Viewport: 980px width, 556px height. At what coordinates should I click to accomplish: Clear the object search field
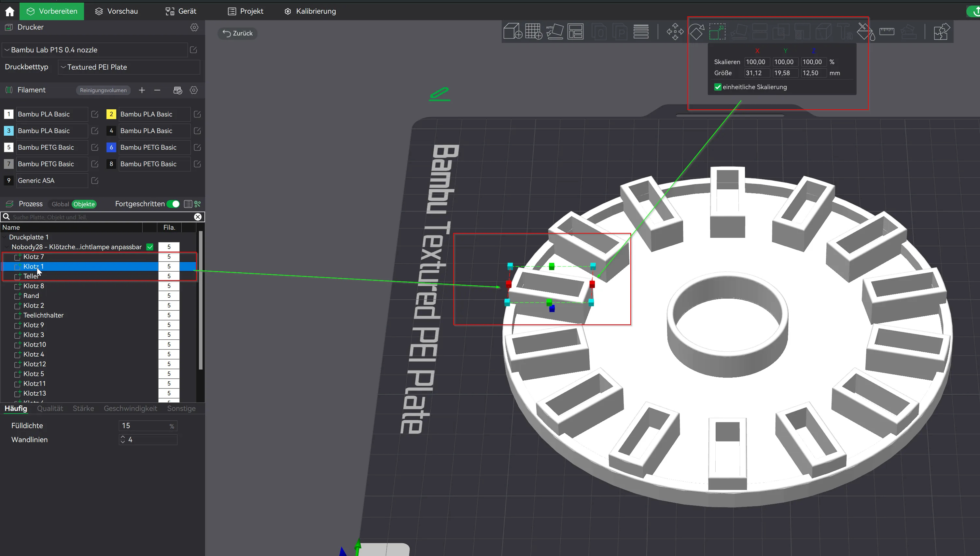[x=198, y=217]
